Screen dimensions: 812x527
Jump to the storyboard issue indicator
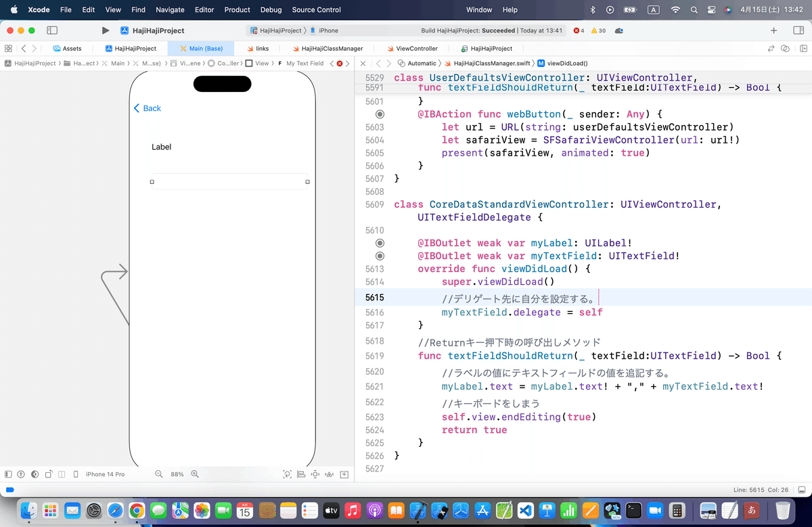(x=339, y=64)
